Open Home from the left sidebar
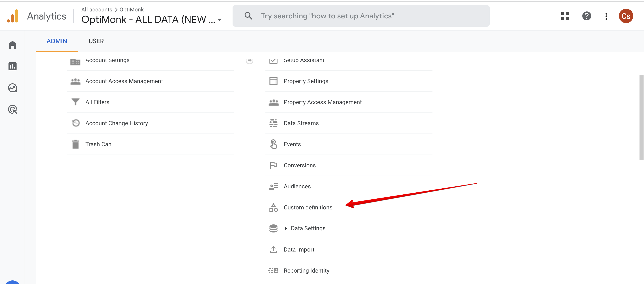Viewport: 644px width, 284px height. tap(13, 45)
